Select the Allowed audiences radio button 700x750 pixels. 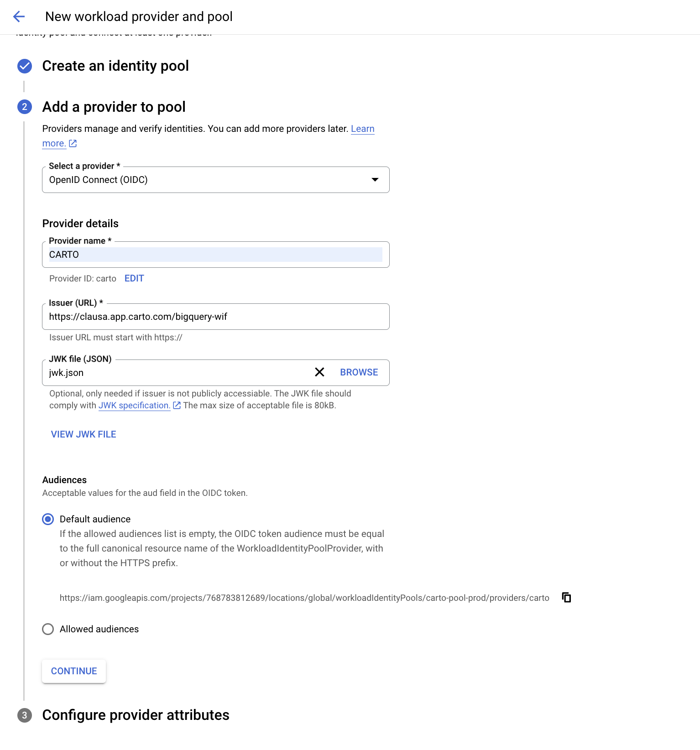(x=48, y=629)
